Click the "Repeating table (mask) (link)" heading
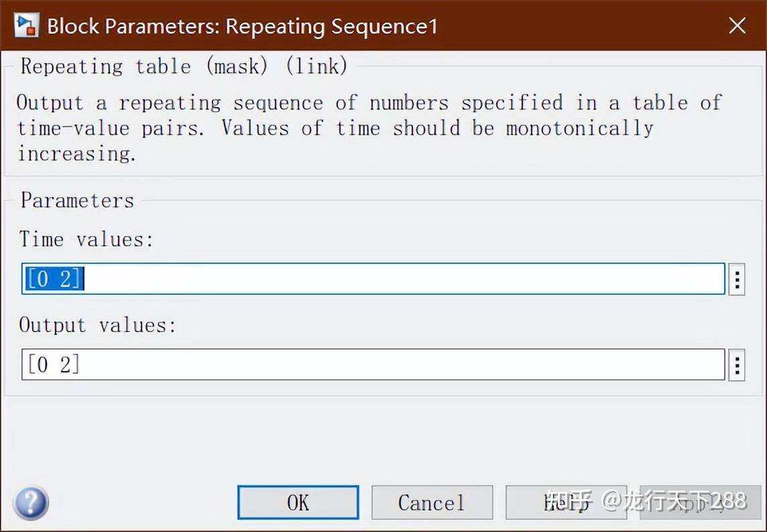767x532 pixels. [x=184, y=66]
